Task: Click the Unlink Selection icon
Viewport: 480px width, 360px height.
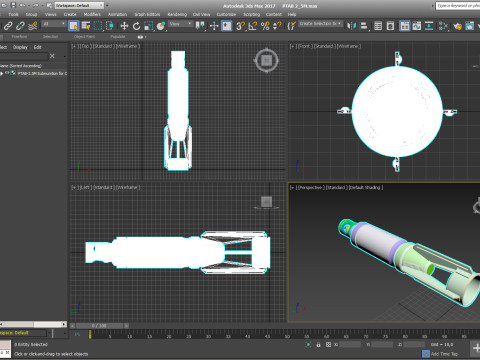Action: point(20,26)
